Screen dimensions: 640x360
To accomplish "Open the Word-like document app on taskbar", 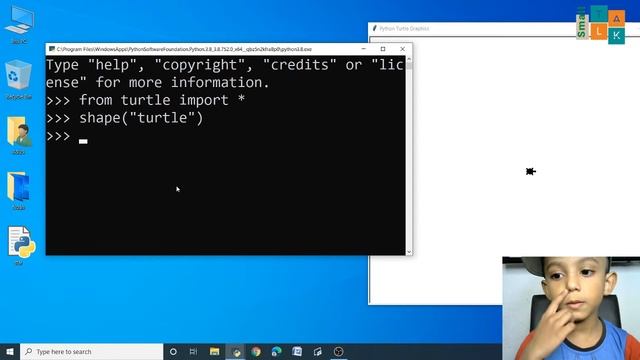I will [x=297, y=351].
